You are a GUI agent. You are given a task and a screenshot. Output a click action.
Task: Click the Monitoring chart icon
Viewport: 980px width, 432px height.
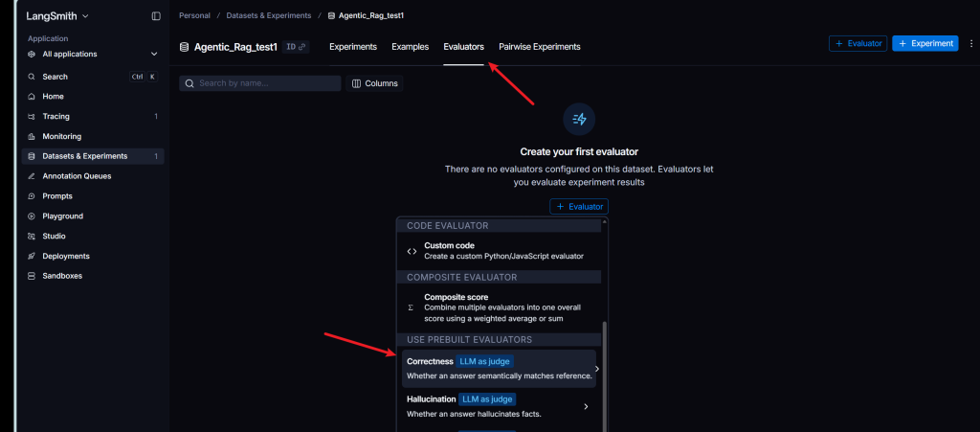pos(32,136)
